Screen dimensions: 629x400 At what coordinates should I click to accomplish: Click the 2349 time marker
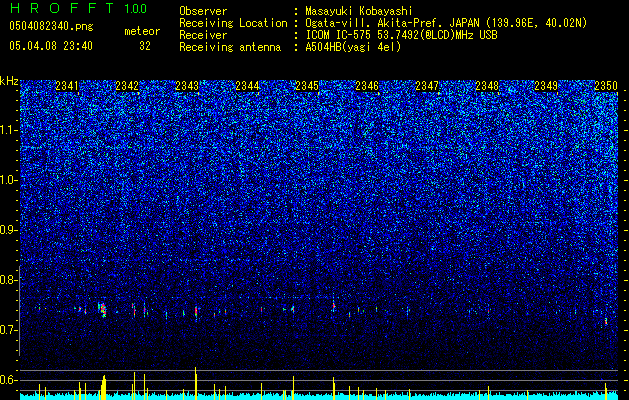click(546, 86)
